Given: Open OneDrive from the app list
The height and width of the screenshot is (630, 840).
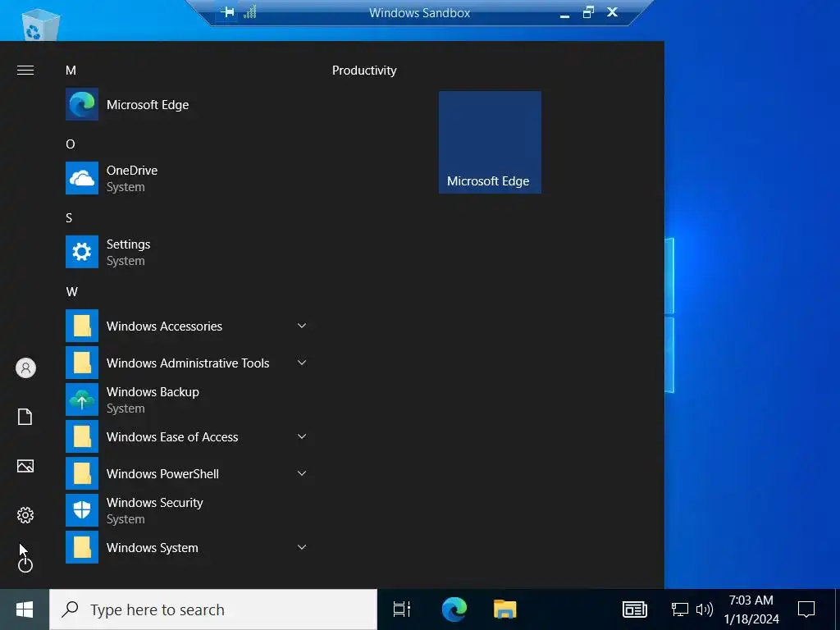Looking at the screenshot, I should point(188,178).
